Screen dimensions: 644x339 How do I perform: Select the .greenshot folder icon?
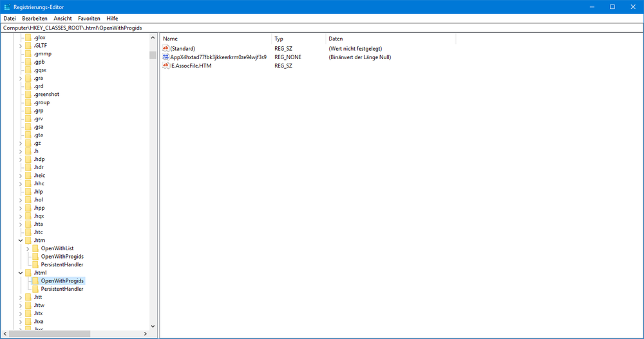tap(28, 94)
